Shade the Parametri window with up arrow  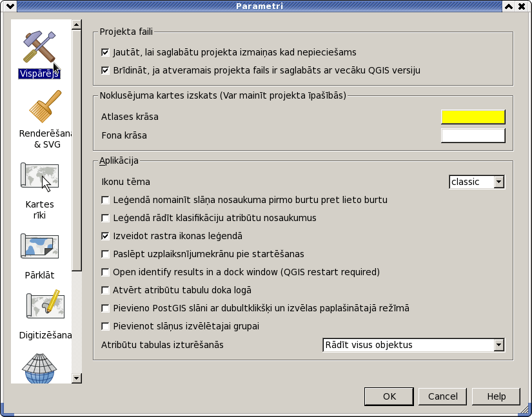pos(509,6)
